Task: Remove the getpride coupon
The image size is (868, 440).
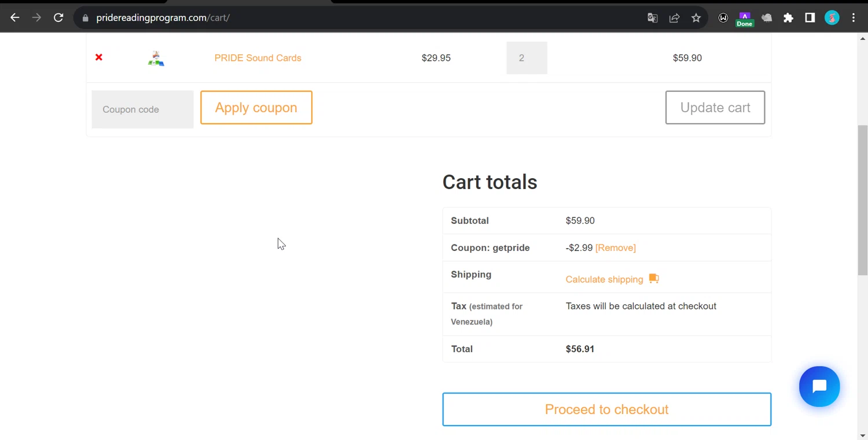Action: [616, 247]
